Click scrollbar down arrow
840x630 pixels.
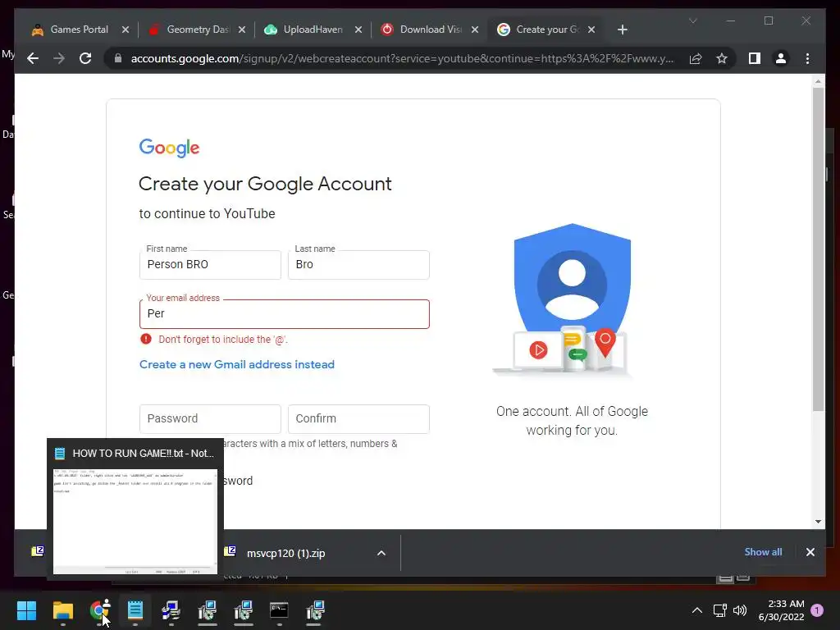pyautogui.click(x=818, y=521)
